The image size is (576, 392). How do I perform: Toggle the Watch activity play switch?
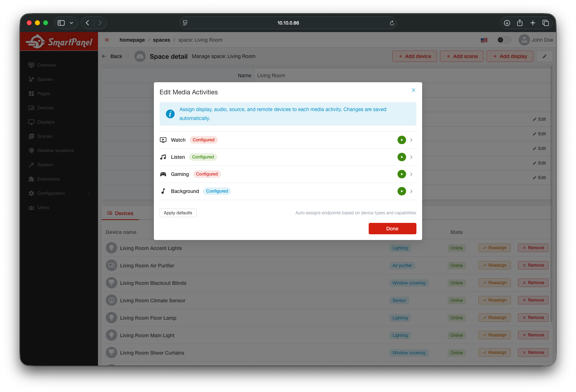[x=401, y=140]
